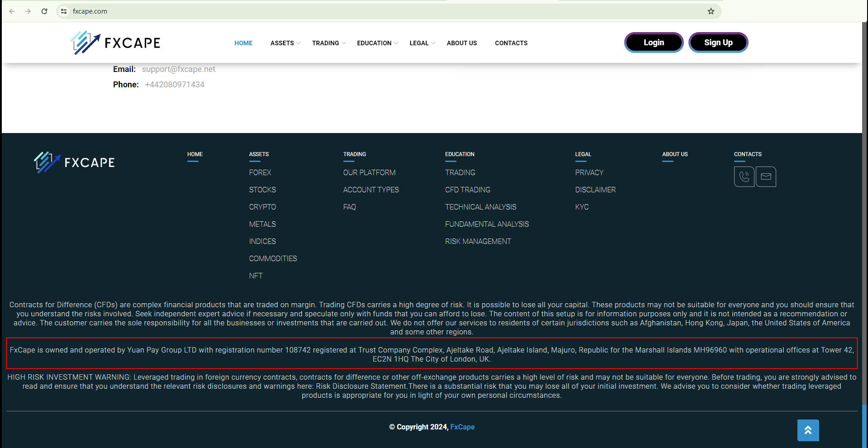Open METALS in the footer
The width and height of the screenshot is (868, 448).
(262, 224)
